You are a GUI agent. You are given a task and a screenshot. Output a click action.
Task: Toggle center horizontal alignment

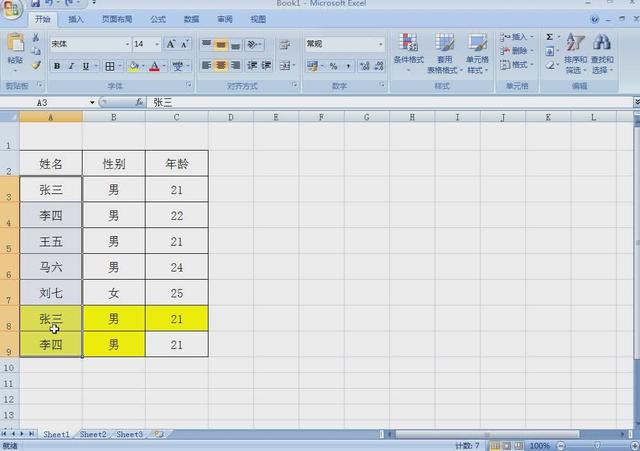click(x=221, y=65)
